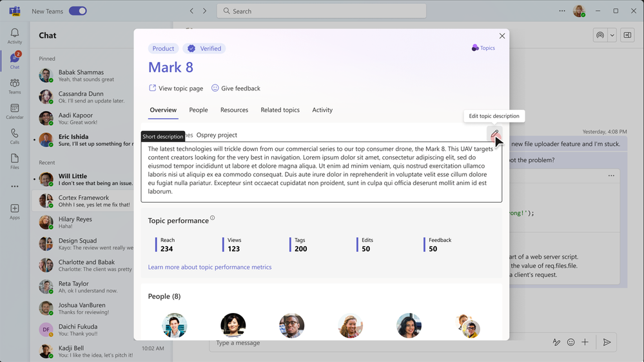
Task: Expand the call options dropdown arrow
Action: (x=612, y=35)
